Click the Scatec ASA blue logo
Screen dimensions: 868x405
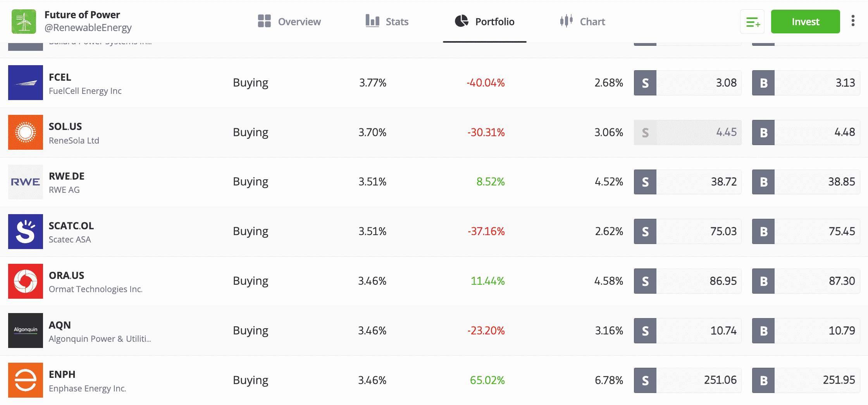pyautogui.click(x=26, y=232)
